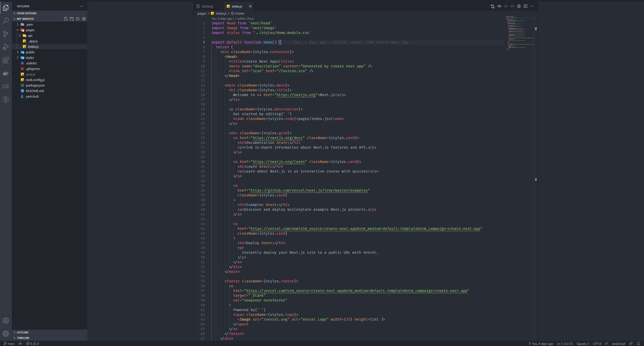Split the editor to the right
The width and height of the screenshot is (644, 346).
tap(525, 6)
